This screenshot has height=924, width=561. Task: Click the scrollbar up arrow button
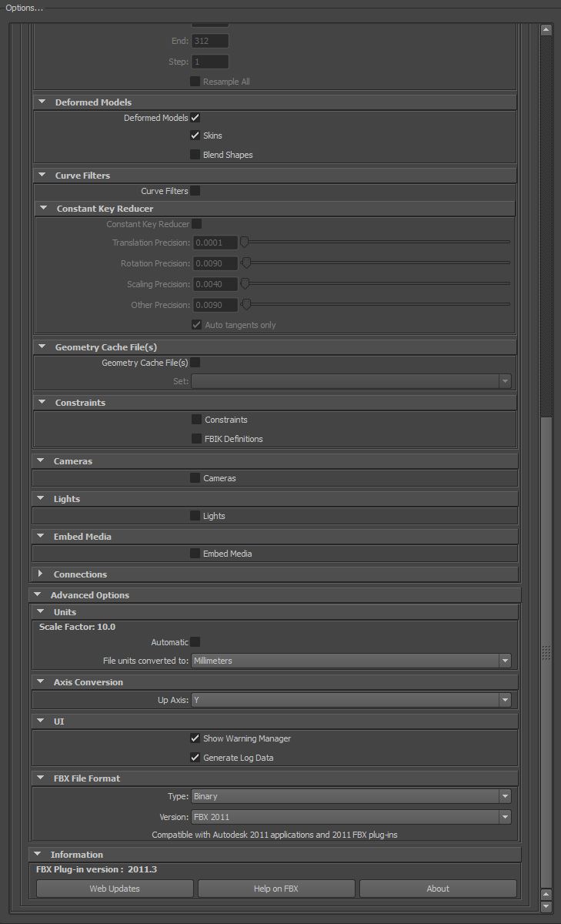(546, 30)
